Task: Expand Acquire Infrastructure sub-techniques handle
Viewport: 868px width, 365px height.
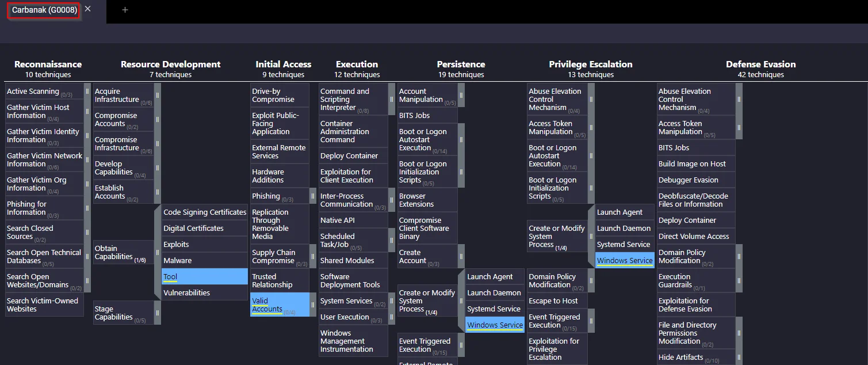Action: [x=158, y=96]
